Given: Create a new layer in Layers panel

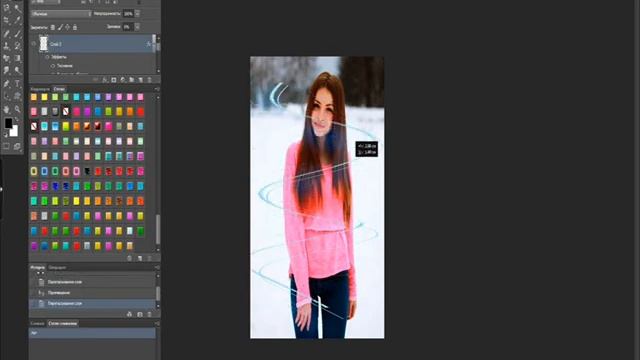Looking at the screenshot, I should coord(140,80).
